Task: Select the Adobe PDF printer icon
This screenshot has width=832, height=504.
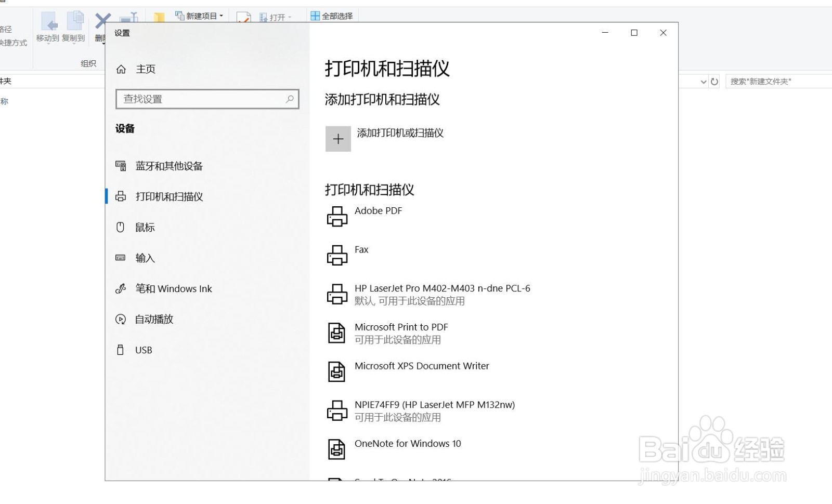Action: pos(337,217)
